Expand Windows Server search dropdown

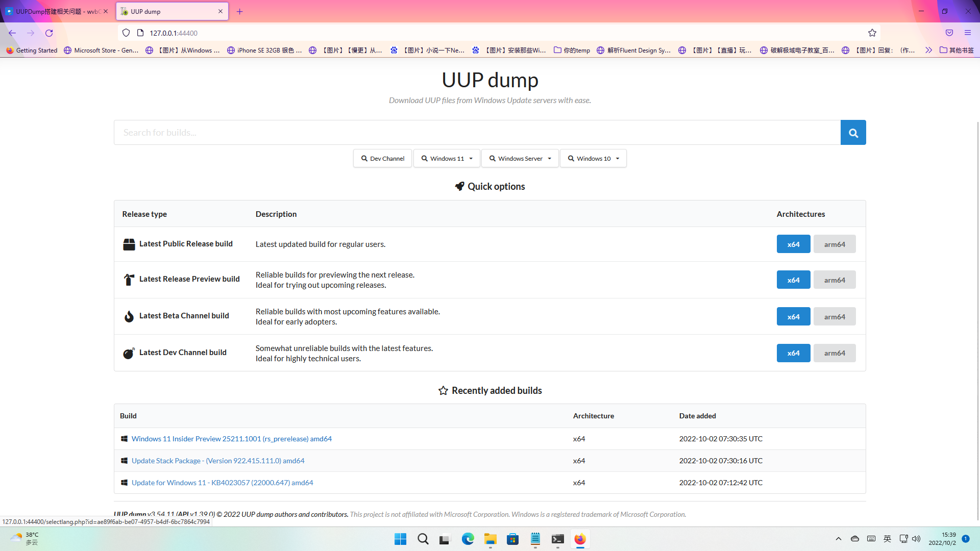520,159
